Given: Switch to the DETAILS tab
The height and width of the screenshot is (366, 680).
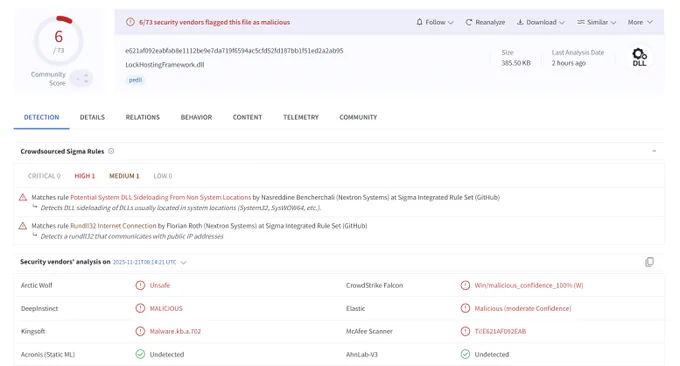Looking at the screenshot, I should [92, 118].
